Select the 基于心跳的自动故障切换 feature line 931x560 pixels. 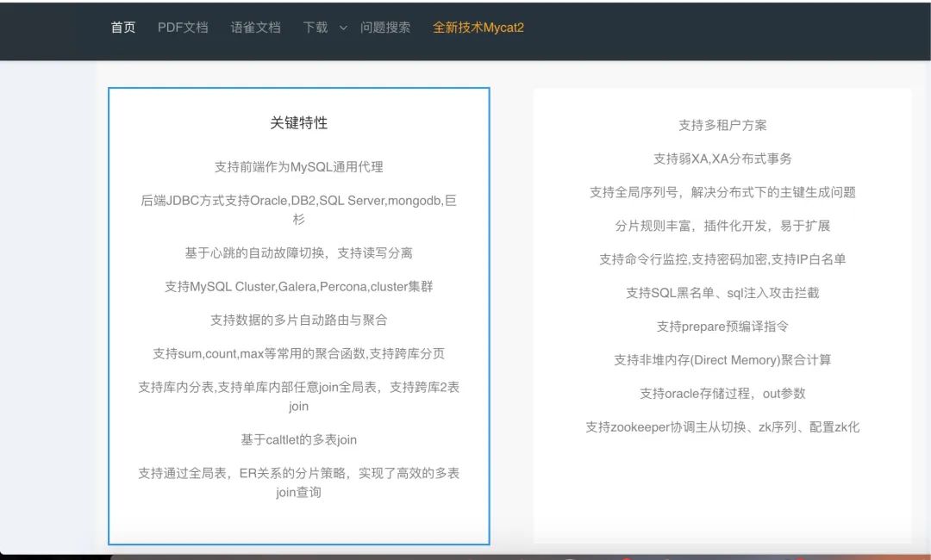299,253
